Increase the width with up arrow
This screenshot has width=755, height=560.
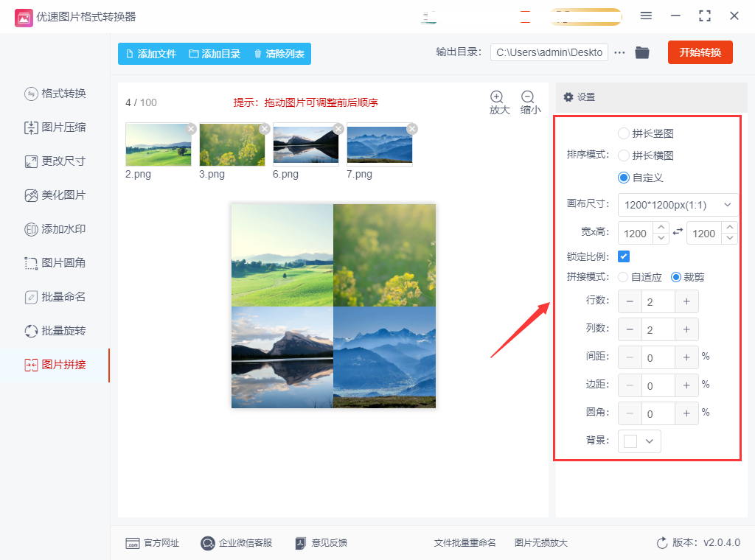[661, 227]
